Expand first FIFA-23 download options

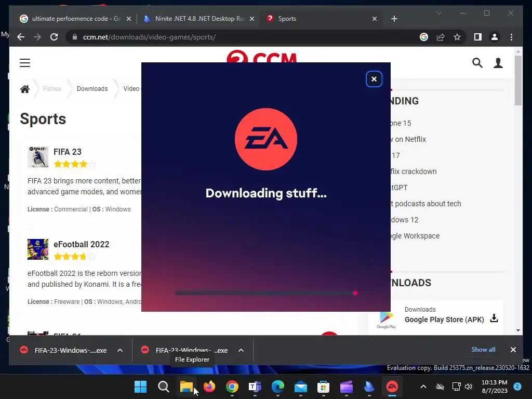pyautogui.click(x=120, y=350)
